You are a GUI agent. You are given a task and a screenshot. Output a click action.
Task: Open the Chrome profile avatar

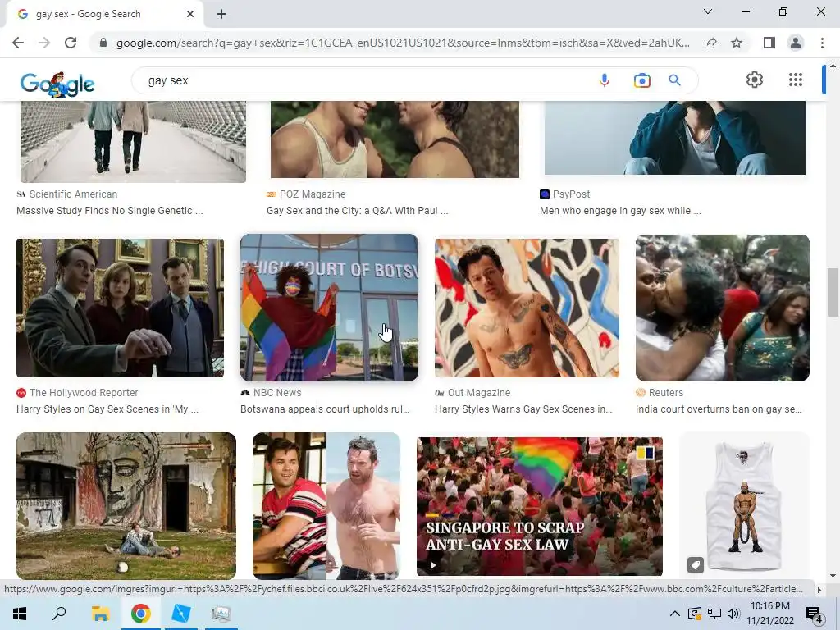coord(796,43)
